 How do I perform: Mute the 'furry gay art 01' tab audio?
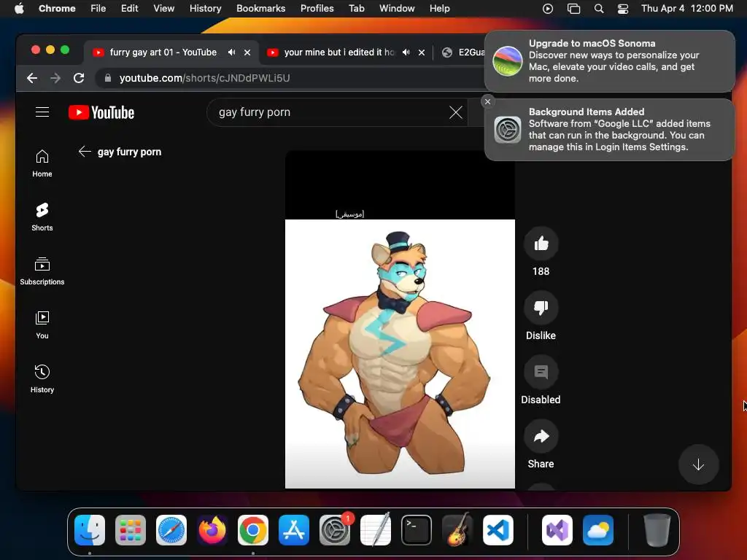coord(231,52)
